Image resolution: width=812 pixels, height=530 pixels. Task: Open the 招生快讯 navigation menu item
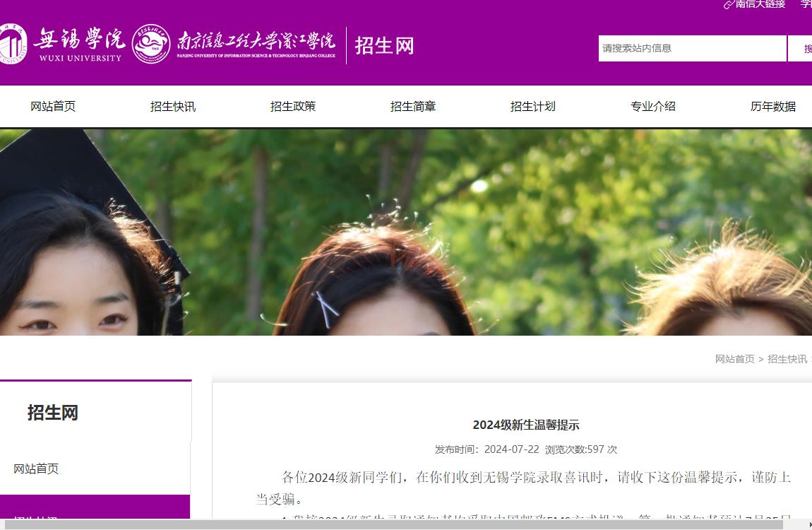[173, 107]
